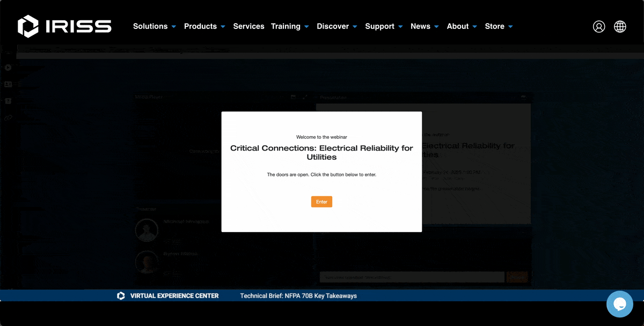Click the fullscreen icon on the media player
This screenshot has height=326, width=644.
[x=304, y=97]
